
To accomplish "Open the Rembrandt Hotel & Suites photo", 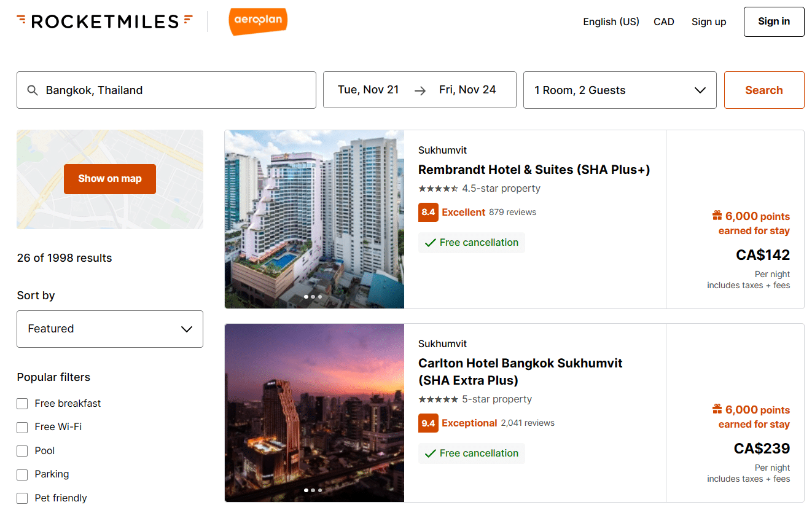I will click(x=314, y=219).
